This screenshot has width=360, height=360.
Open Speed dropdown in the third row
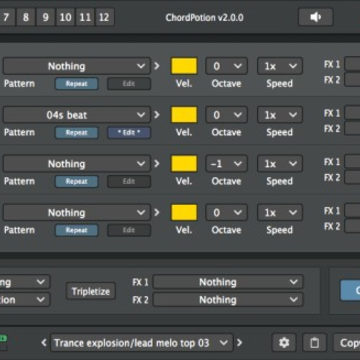[x=280, y=164]
